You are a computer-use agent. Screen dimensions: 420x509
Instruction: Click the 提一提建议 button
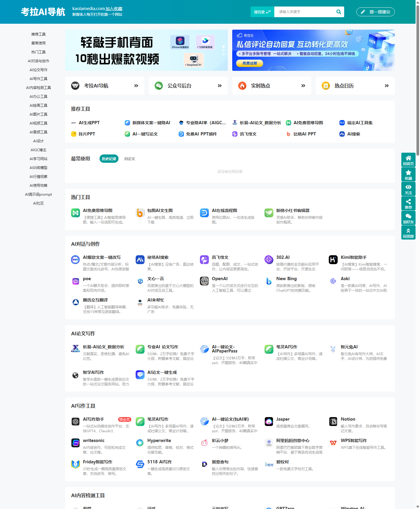click(376, 12)
